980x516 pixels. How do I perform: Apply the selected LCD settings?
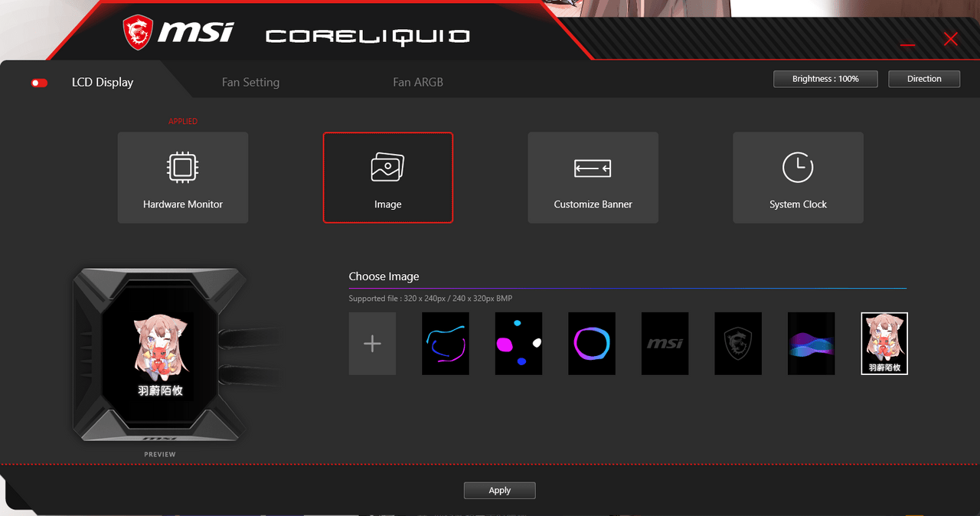[x=499, y=490]
